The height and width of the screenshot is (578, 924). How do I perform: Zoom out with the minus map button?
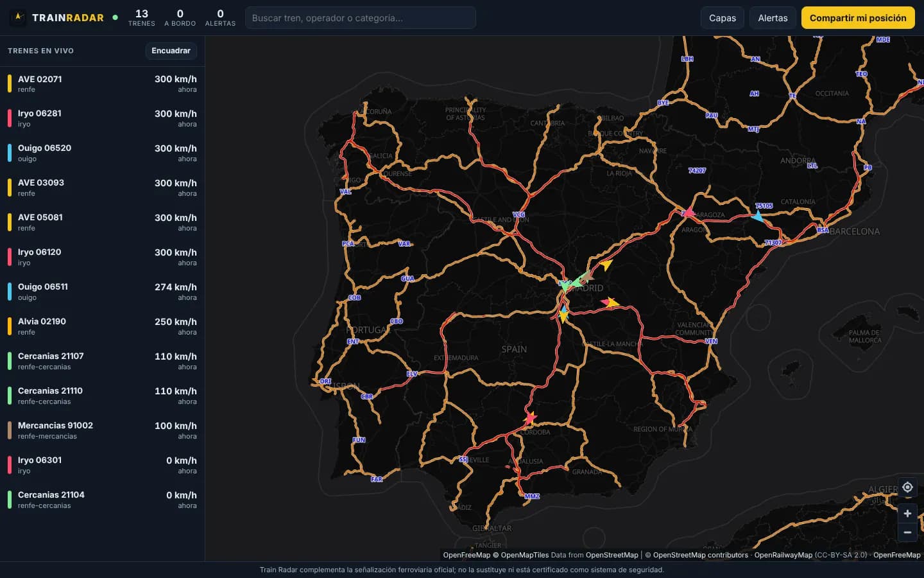907,532
